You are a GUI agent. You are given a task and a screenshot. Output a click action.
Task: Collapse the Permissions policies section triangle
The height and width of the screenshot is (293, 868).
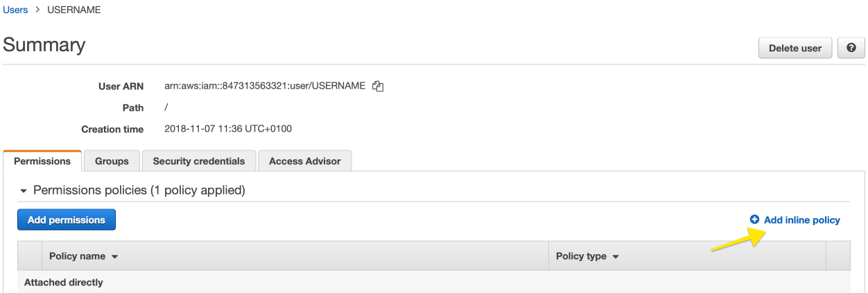coord(24,190)
